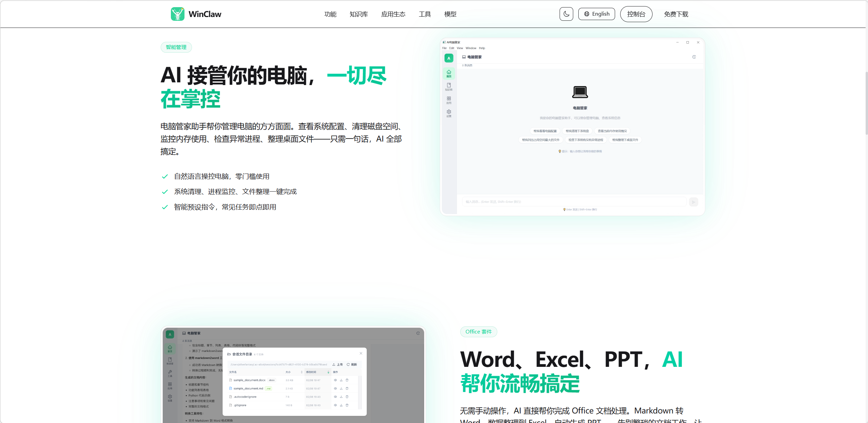Open the 知识库 navigation menu item
Image resolution: width=868 pixels, height=423 pixels.
[x=358, y=14]
